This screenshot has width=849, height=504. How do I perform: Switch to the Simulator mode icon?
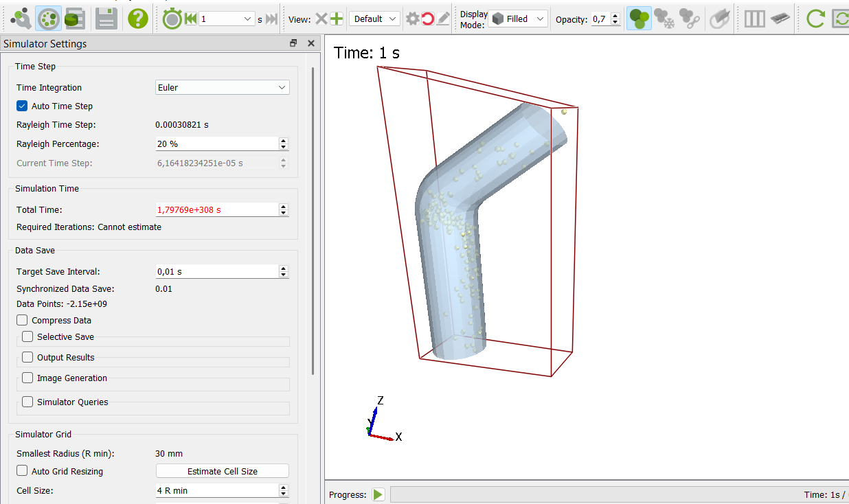[x=47, y=19]
